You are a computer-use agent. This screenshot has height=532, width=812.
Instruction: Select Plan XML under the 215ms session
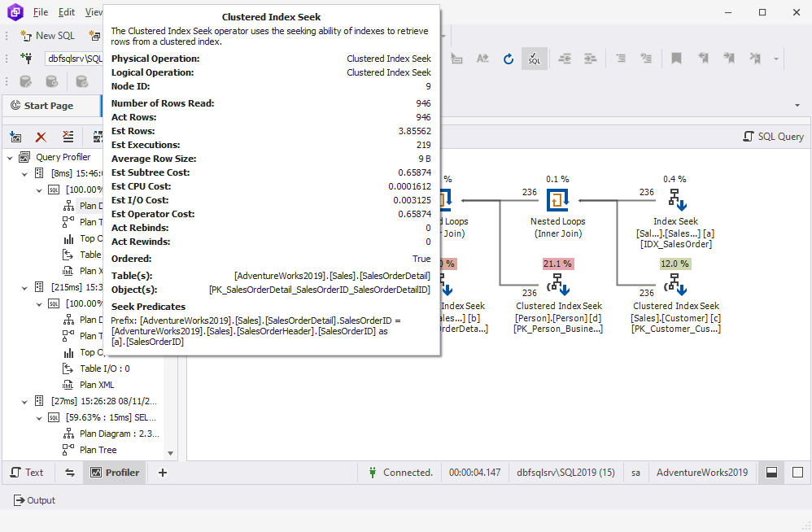click(x=89, y=385)
